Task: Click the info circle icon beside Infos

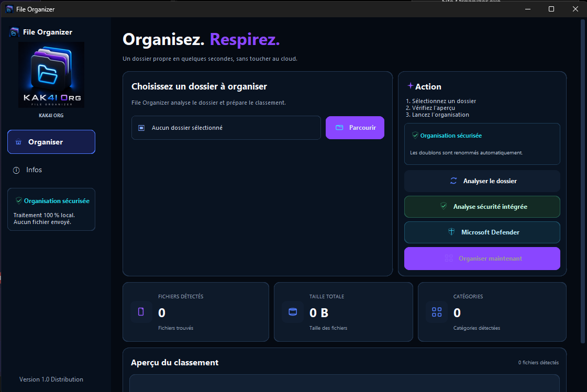Action: (16, 170)
